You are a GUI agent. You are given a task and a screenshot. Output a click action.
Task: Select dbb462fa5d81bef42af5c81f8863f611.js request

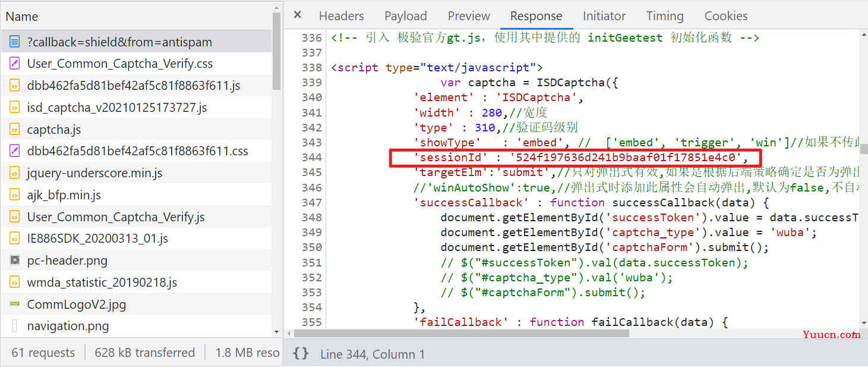tap(136, 86)
